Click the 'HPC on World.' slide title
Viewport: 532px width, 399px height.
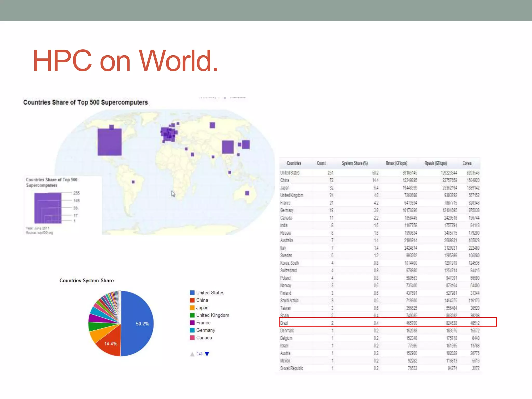(125, 61)
